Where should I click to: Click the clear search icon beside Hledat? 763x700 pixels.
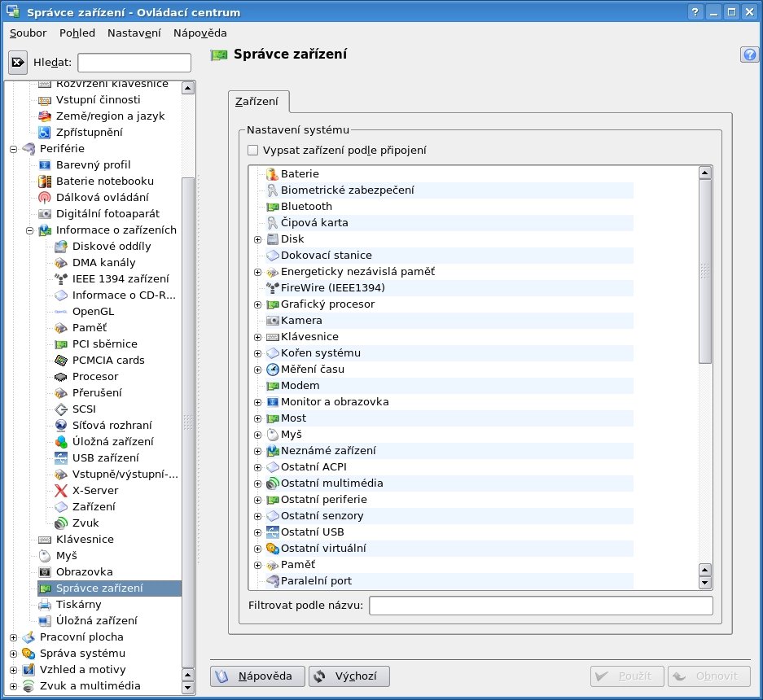pyautogui.click(x=18, y=62)
